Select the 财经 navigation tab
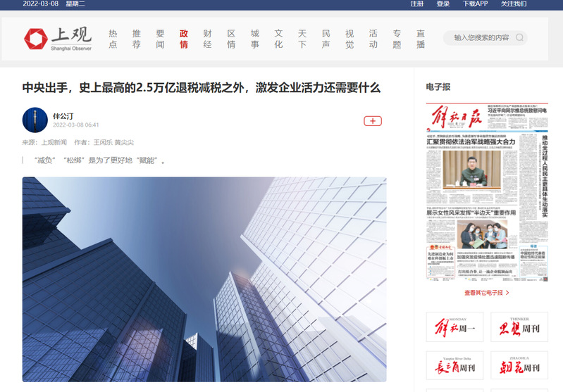Image resolution: width=563 pixels, height=392 pixels. (208, 39)
